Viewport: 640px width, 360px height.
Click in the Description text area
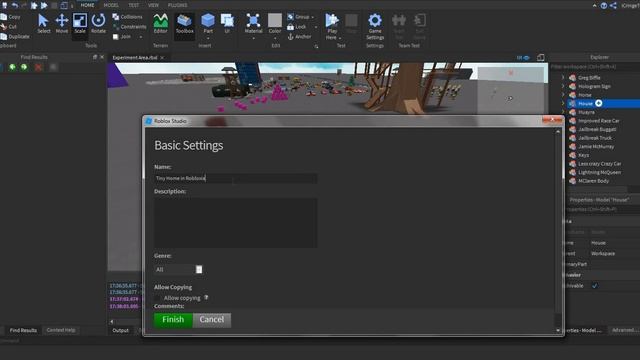point(236,222)
